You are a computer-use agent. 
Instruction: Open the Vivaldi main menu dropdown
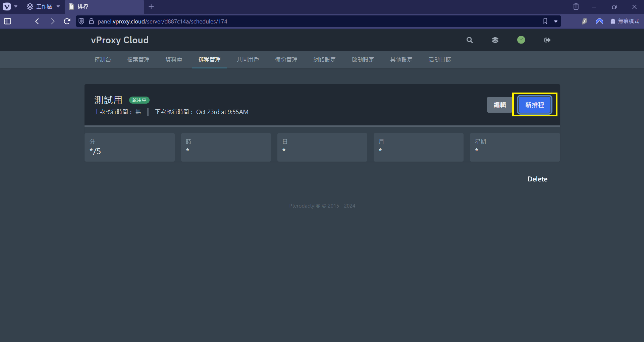coord(10,7)
